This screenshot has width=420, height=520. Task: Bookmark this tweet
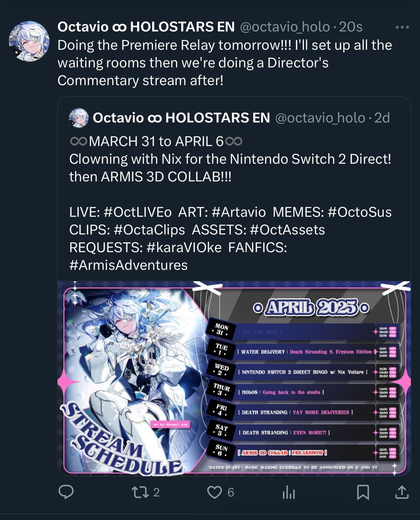coord(363,492)
